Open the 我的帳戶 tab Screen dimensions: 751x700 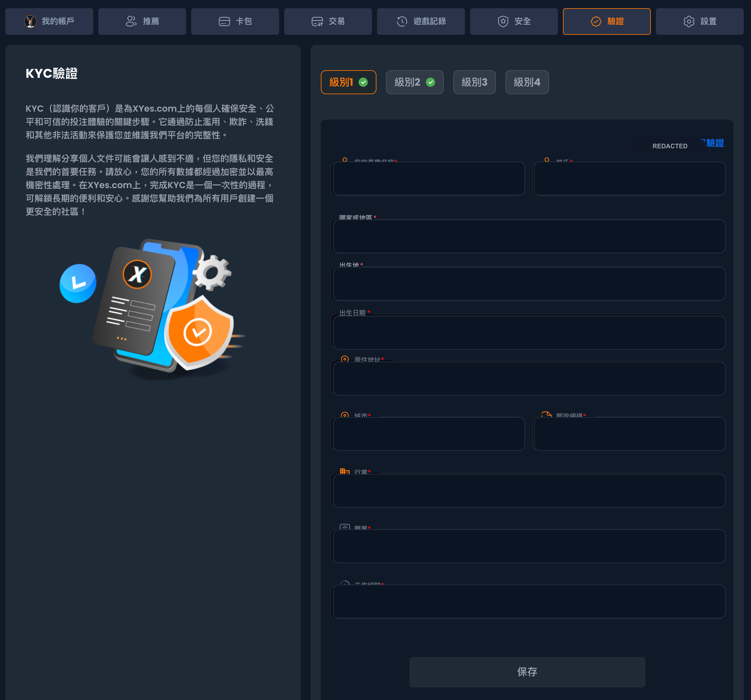pyautogui.click(x=49, y=21)
